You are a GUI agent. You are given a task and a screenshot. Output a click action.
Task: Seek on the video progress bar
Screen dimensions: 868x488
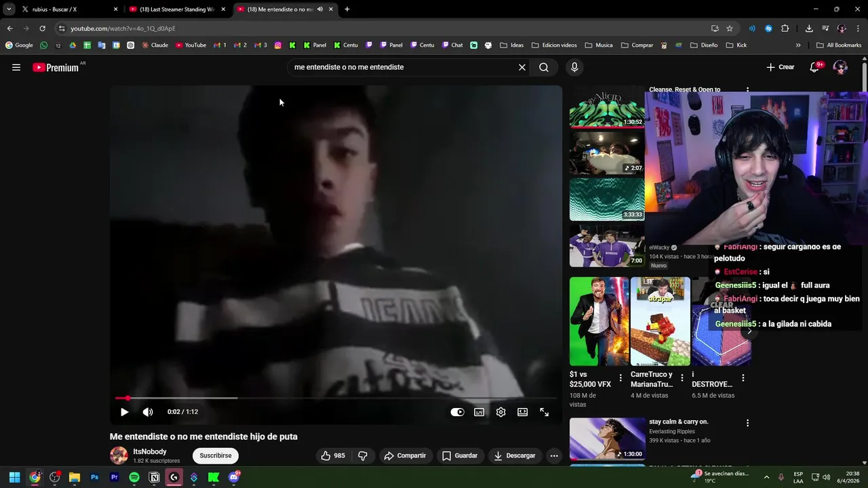(336, 398)
